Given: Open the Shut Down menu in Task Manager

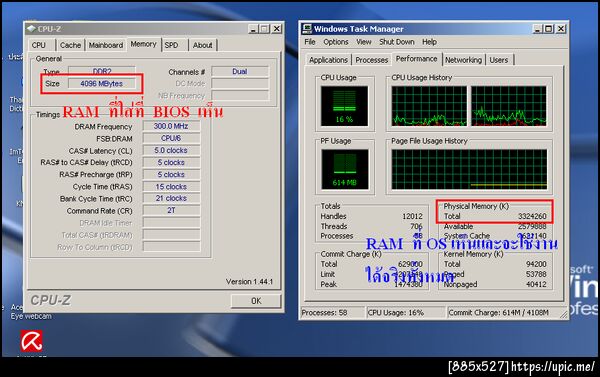Looking at the screenshot, I should tap(397, 42).
